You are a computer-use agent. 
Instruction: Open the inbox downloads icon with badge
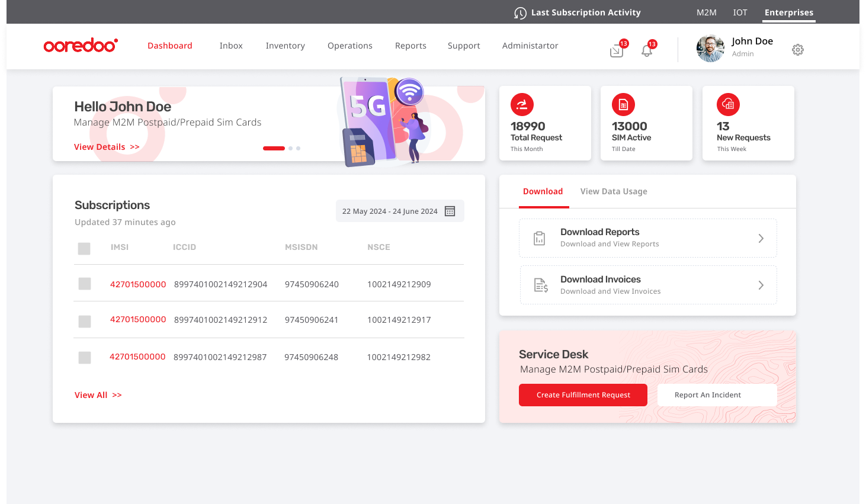(x=617, y=52)
